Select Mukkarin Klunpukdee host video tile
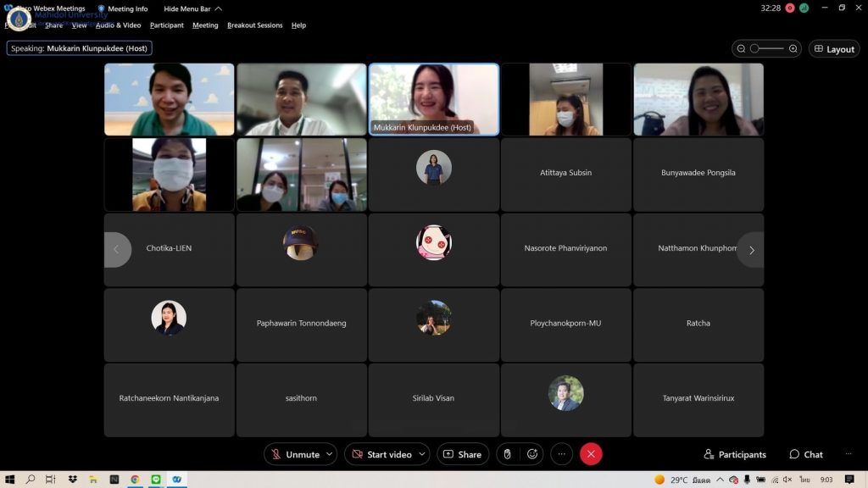The image size is (868, 488). point(434,99)
